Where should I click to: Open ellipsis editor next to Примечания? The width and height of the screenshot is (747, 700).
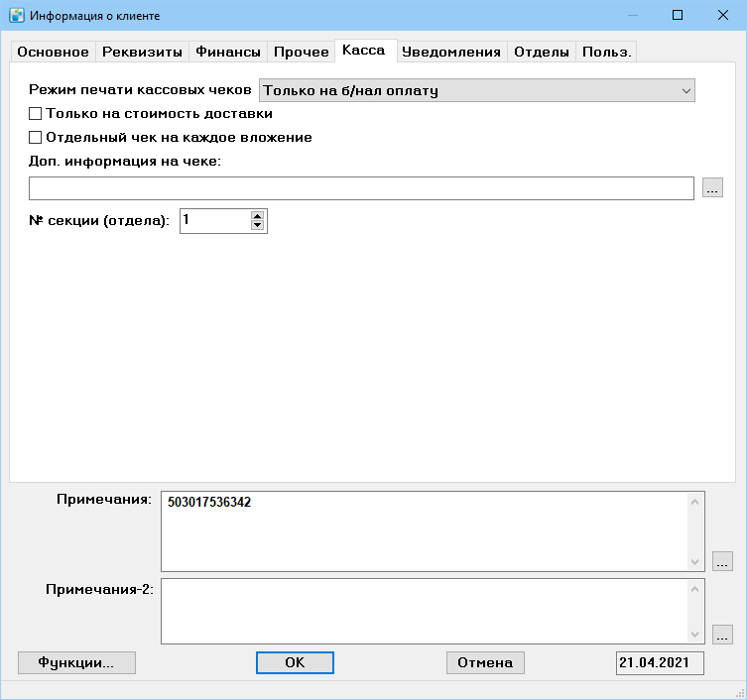tap(722, 561)
